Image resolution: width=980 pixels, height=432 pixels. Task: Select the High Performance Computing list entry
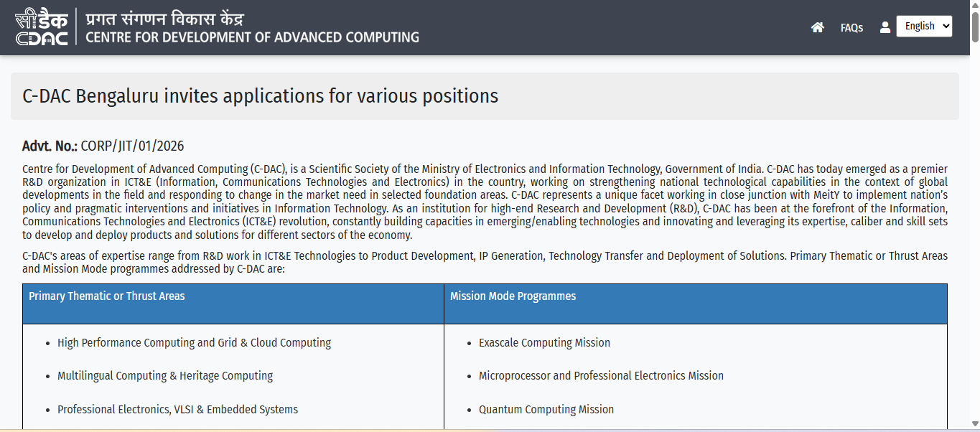(195, 342)
